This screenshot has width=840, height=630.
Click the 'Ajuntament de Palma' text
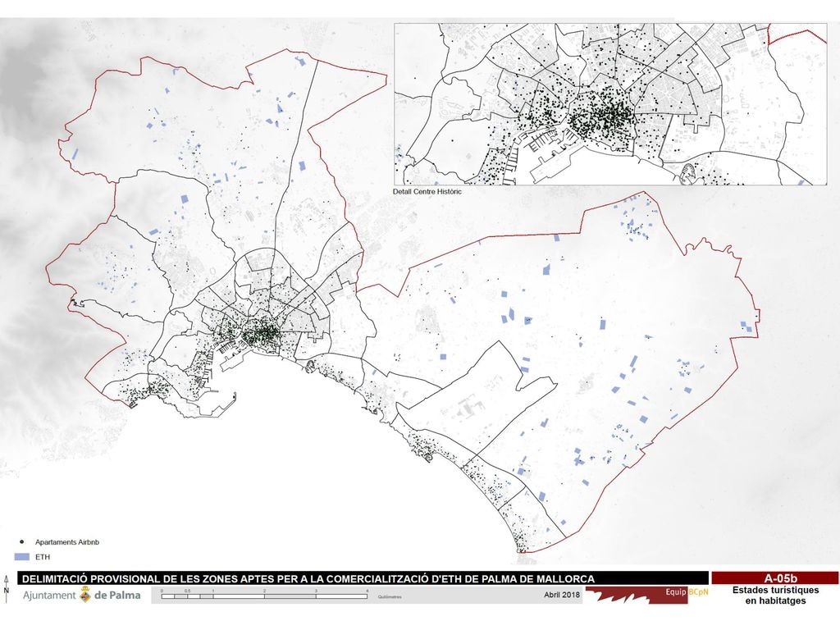pyautogui.click(x=81, y=595)
